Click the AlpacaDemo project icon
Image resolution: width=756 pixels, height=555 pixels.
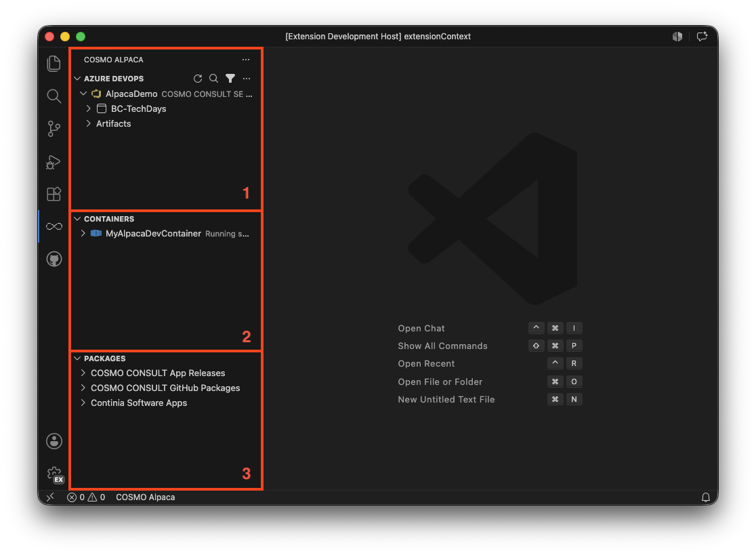point(96,94)
